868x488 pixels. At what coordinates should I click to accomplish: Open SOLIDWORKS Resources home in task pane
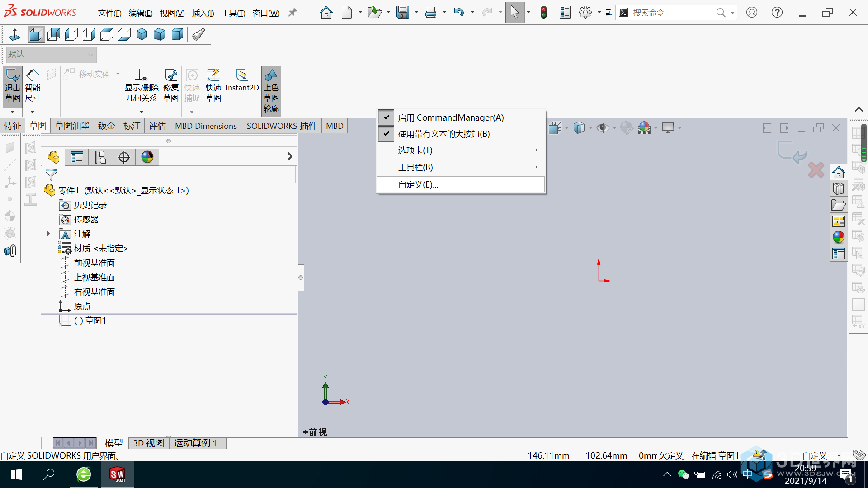[x=839, y=172]
